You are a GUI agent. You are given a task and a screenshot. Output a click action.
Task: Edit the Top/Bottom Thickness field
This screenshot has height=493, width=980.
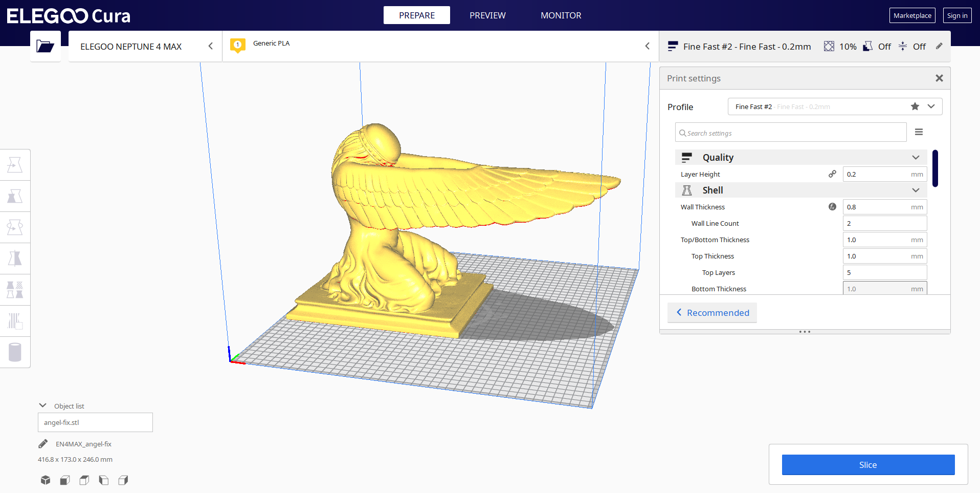pos(885,240)
